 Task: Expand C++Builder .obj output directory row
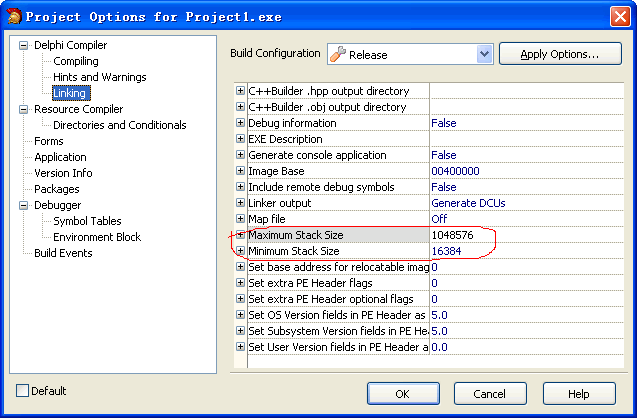point(240,107)
